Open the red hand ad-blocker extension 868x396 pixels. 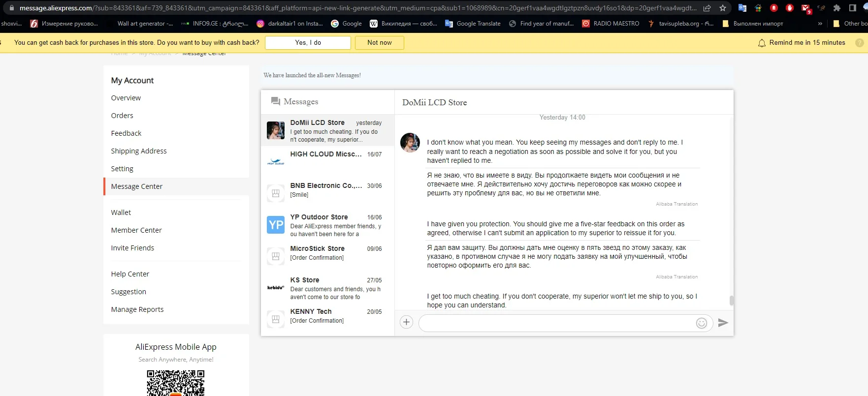coord(790,8)
